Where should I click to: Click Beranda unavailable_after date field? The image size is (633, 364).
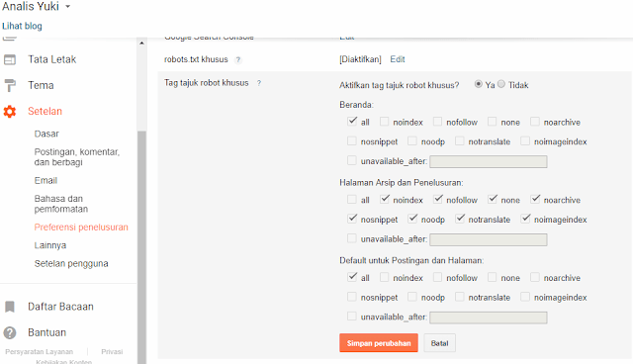[x=489, y=162]
